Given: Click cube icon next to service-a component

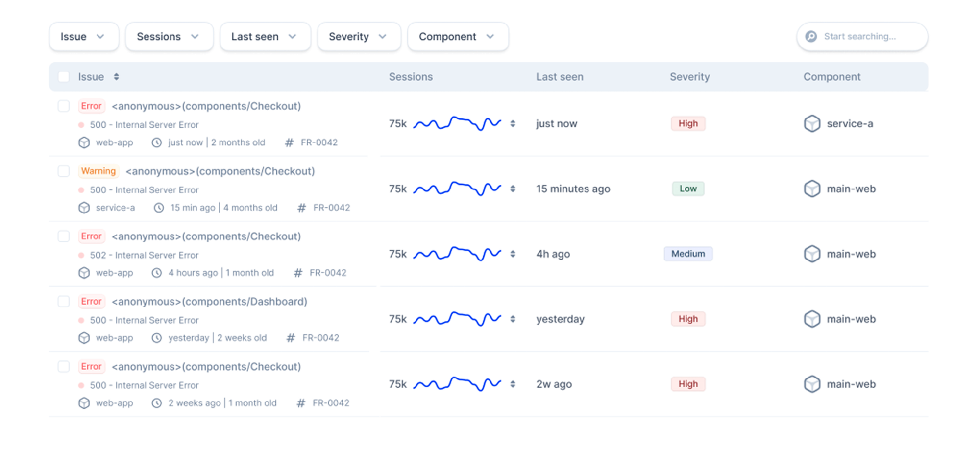Looking at the screenshot, I should (812, 124).
